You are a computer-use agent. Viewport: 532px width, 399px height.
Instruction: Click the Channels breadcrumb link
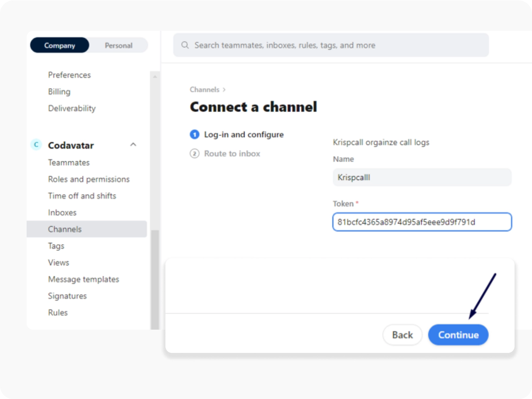(204, 90)
